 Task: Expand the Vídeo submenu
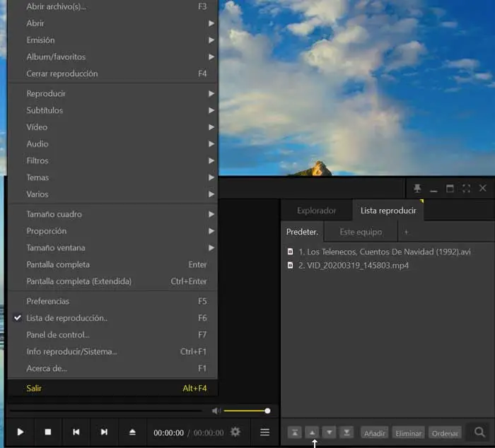pyautogui.click(x=112, y=127)
